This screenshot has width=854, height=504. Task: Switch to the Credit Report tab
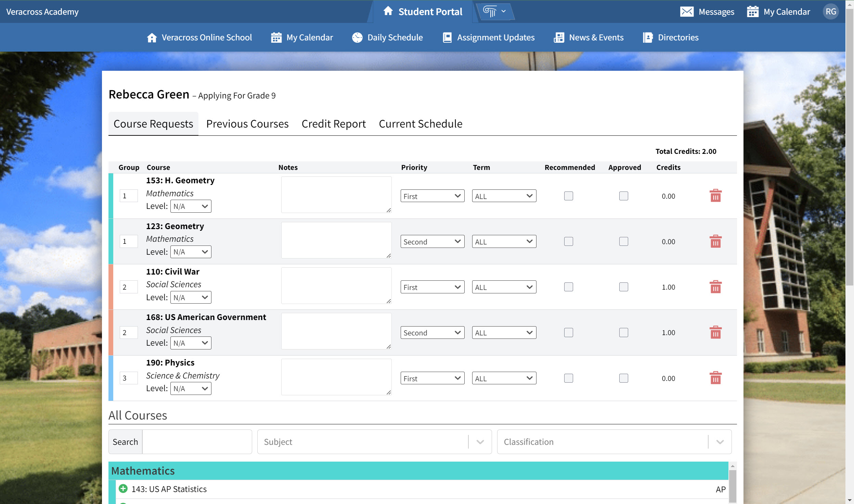click(x=333, y=123)
